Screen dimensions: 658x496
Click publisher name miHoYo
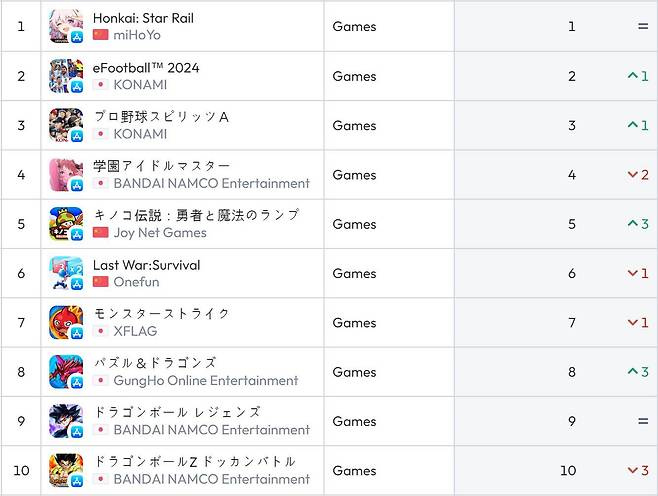pyautogui.click(x=137, y=35)
